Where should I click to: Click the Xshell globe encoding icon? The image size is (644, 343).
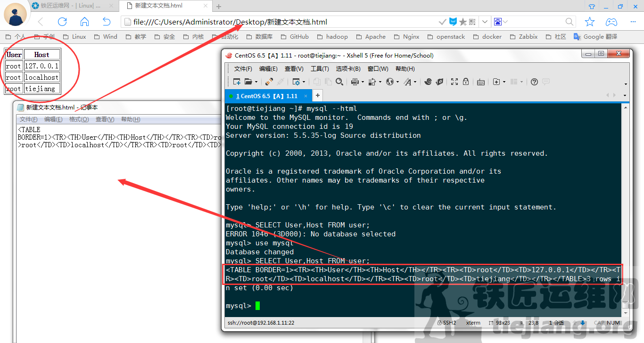389,82
